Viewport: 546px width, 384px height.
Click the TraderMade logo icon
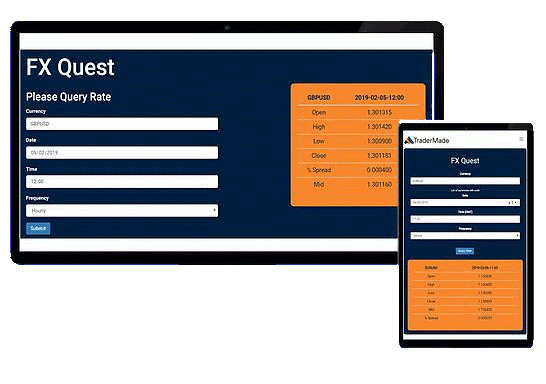409,140
